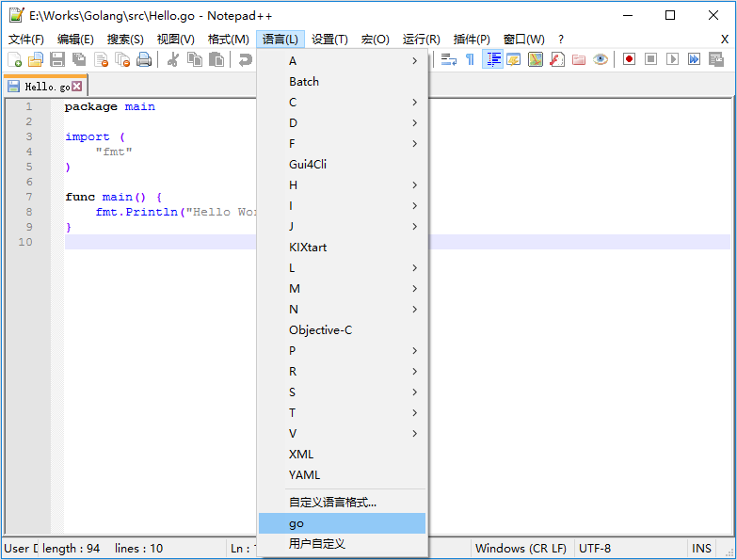
Task: Click the 语言(L) menu header
Action: (x=280, y=39)
